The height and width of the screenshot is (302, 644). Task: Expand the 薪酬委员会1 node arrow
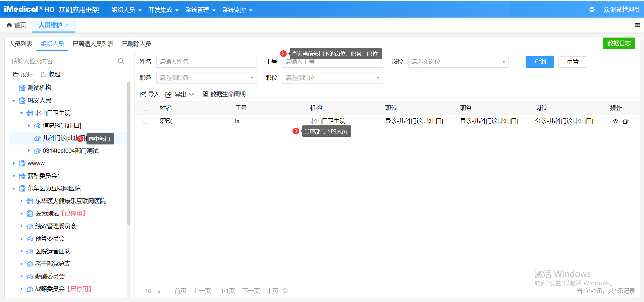(14, 176)
